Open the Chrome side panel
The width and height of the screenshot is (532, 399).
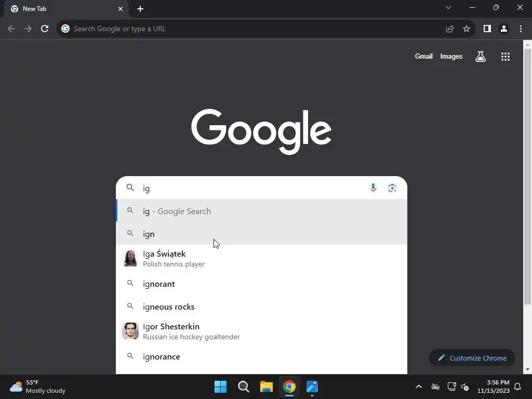coord(487,29)
